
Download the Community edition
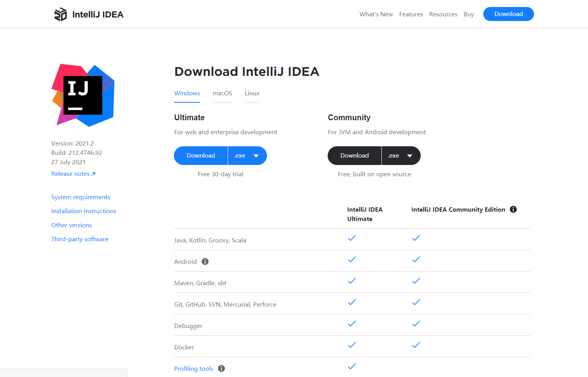click(x=355, y=156)
